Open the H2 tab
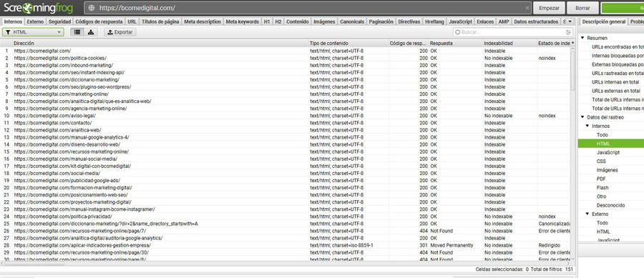 click(x=278, y=21)
